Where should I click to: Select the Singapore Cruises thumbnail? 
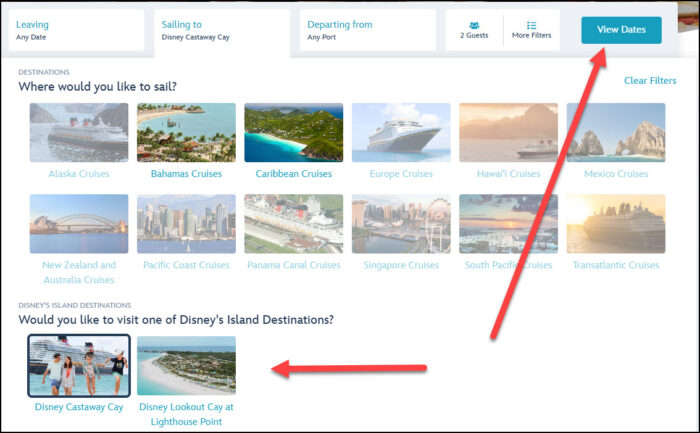[x=401, y=224]
